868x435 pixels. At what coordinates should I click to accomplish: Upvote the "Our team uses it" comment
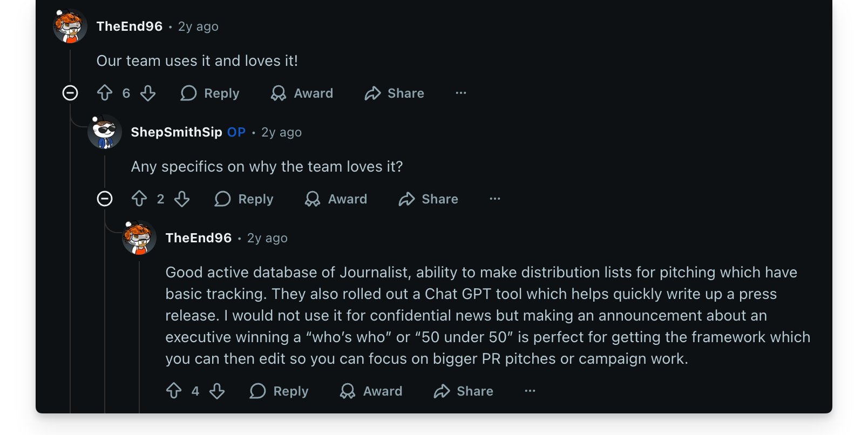pyautogui.click(x=105, y=93)
